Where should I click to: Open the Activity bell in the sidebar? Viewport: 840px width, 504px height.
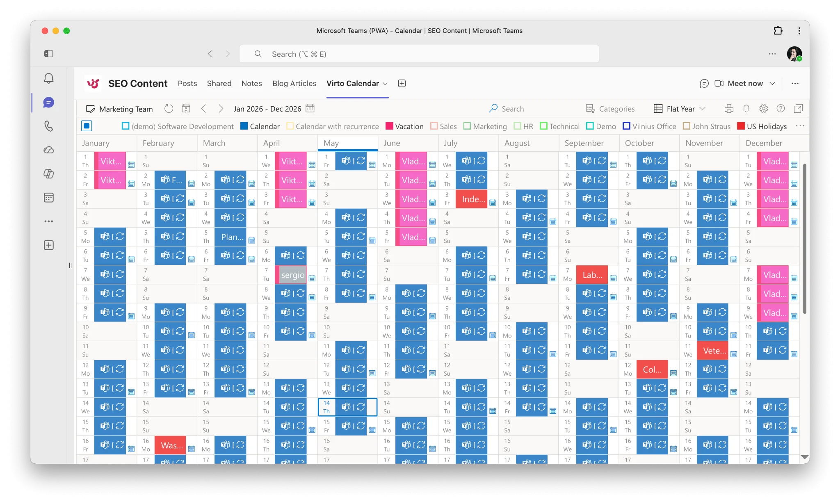(x=48, y=78)
